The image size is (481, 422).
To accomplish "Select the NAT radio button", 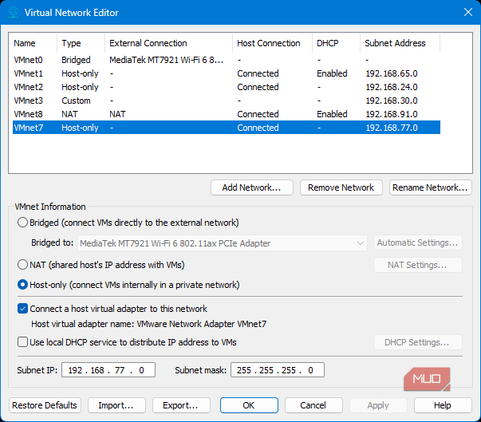I will tap(22, 265).
